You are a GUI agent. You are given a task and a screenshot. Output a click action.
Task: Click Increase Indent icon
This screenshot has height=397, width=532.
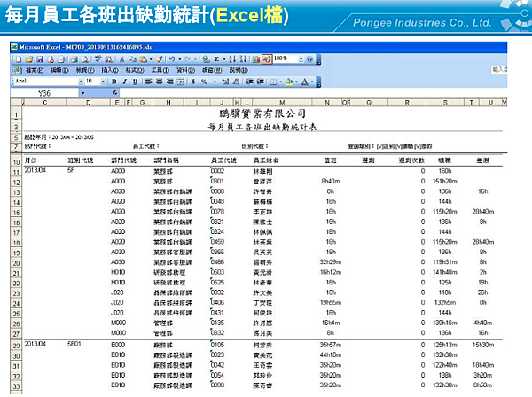(260, 82)
